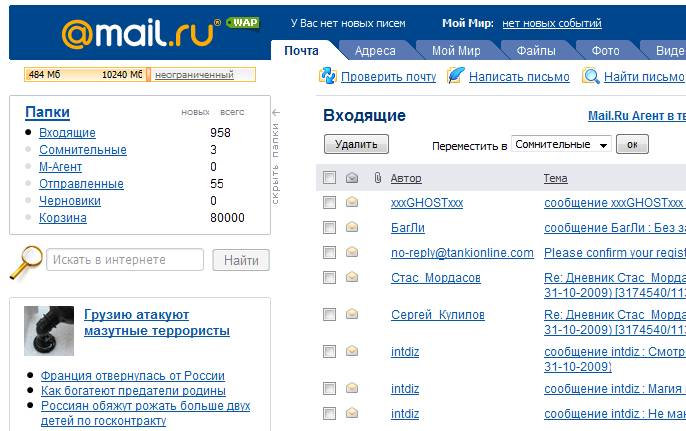Open the 'неограниченный' storage link
686x431 pixels.
[x=194, y=75]
